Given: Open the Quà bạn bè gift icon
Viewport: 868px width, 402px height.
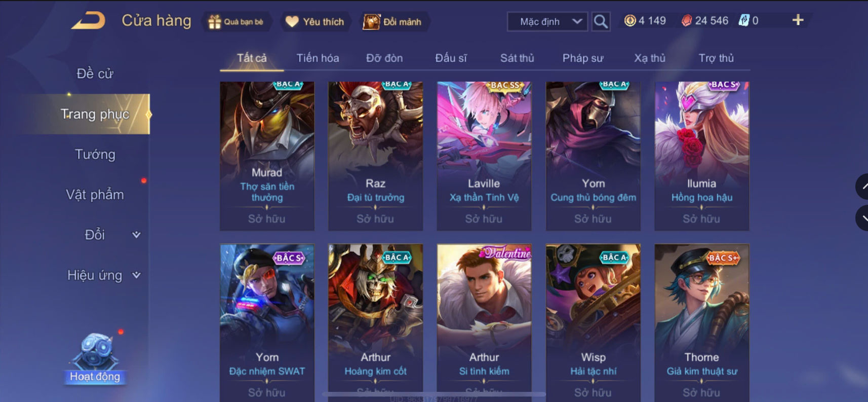Looking at the screenshot, I should coord(215,22).
